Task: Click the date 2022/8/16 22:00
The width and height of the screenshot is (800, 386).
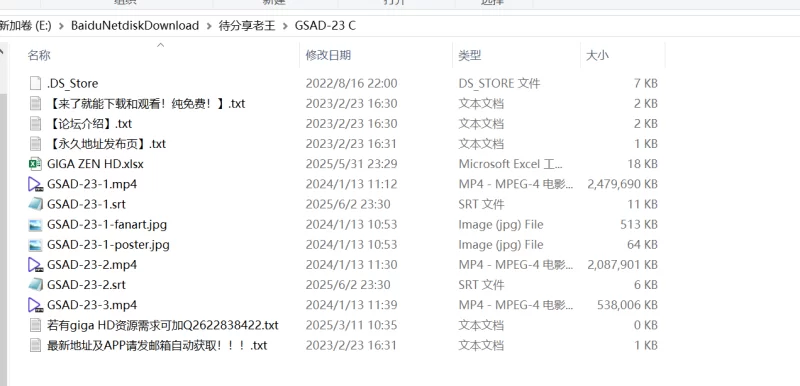Action: coord(352,83)
